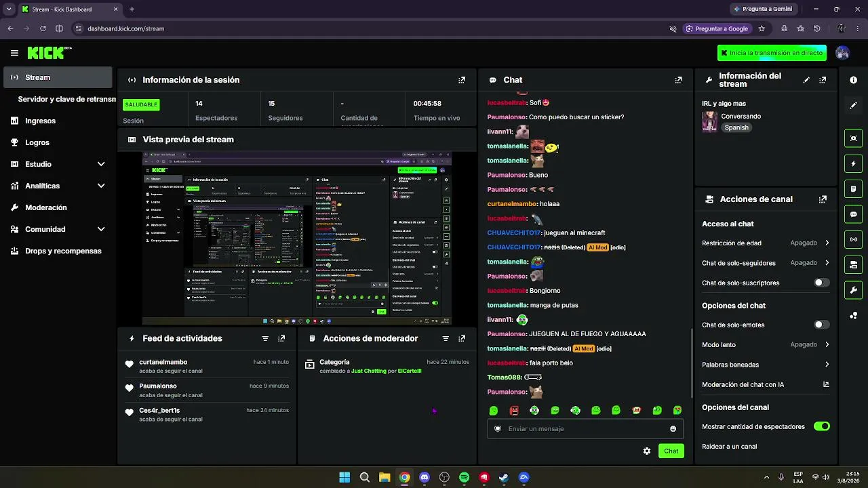Expand the Estudio menu section

[58, 164]
